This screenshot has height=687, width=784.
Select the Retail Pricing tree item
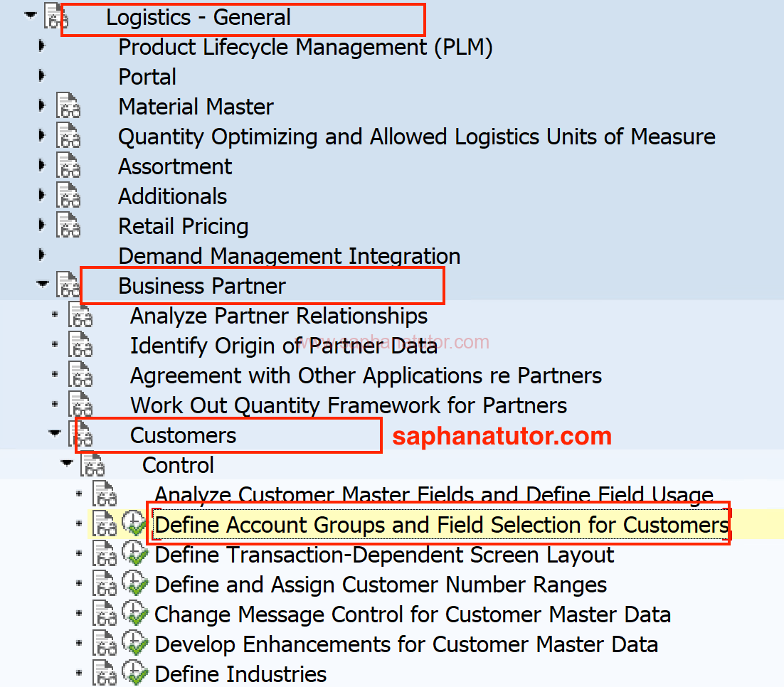click(184, 226)
